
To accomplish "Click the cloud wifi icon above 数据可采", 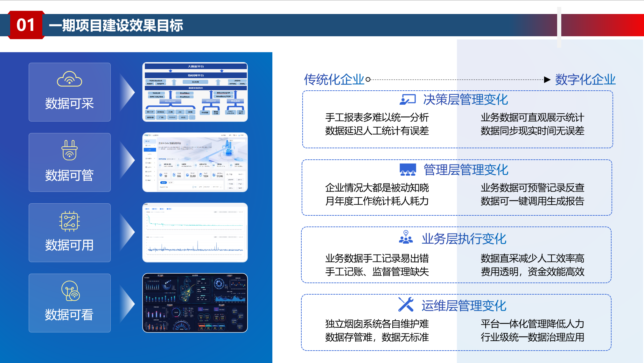I will click(69, 79).
